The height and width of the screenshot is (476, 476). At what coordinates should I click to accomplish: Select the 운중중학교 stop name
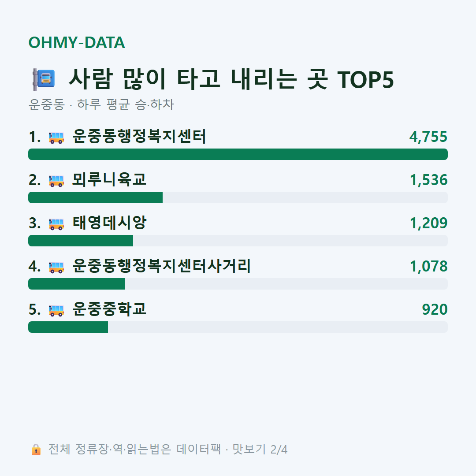coord(109,309)
